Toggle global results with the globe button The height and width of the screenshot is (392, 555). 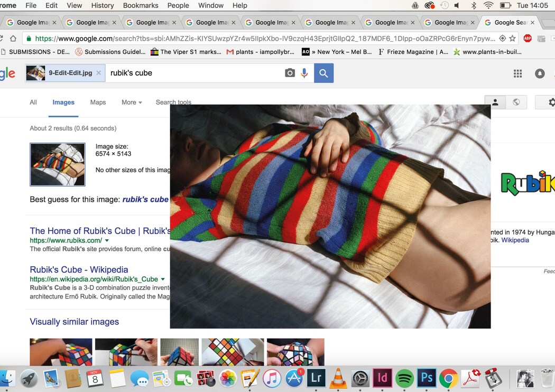516,102
